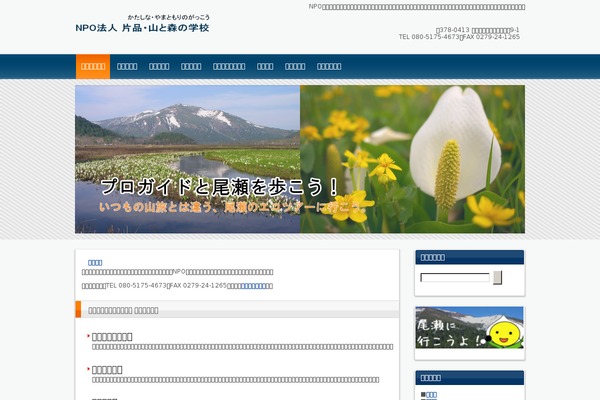Viewport: 600px width, 400px height.
Task: Click the プロガイドと尾瀬を歩こう hero banner
Action: coord(300,159)
